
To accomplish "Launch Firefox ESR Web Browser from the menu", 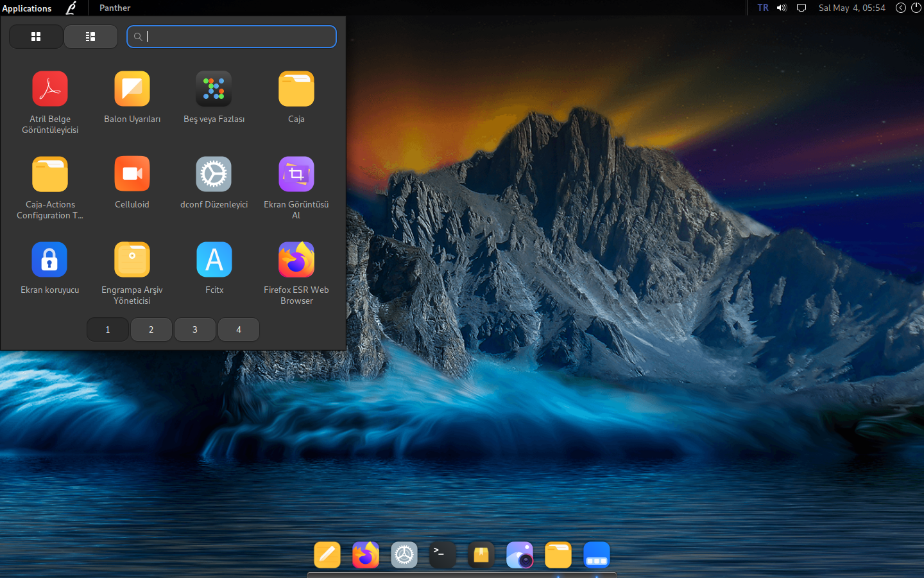I will click(296, 274).
